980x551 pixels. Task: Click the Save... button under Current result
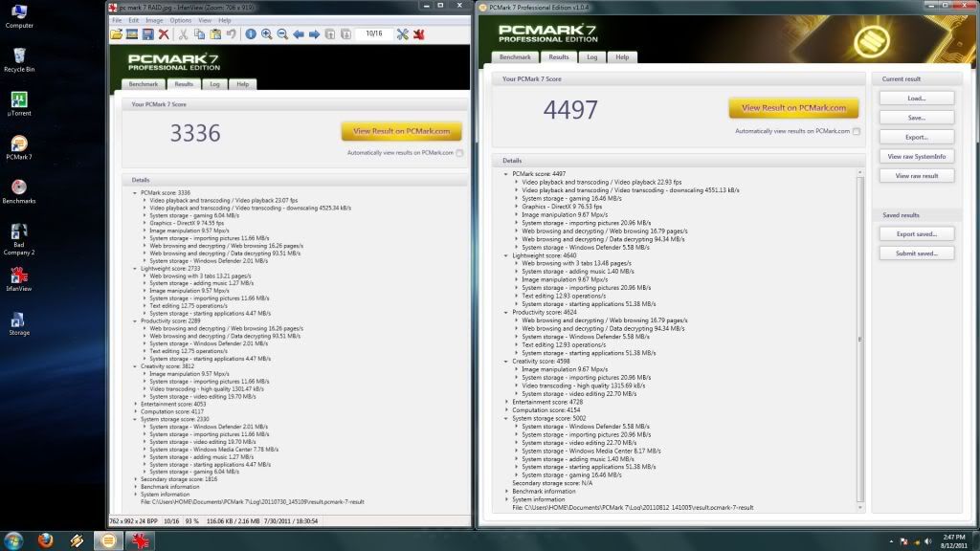[917, 118]
